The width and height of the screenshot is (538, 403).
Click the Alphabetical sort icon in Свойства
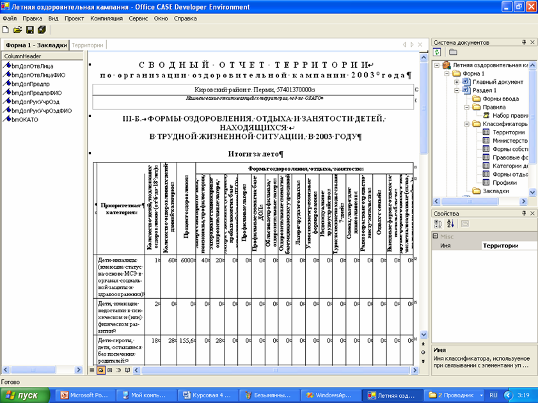pos(451,224)
